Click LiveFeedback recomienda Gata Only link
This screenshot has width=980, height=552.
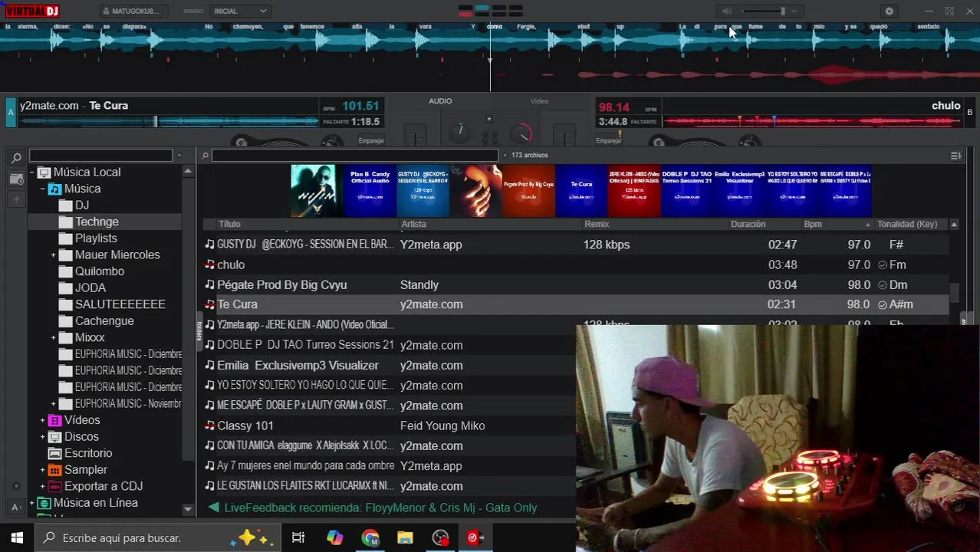pos(380,508)
